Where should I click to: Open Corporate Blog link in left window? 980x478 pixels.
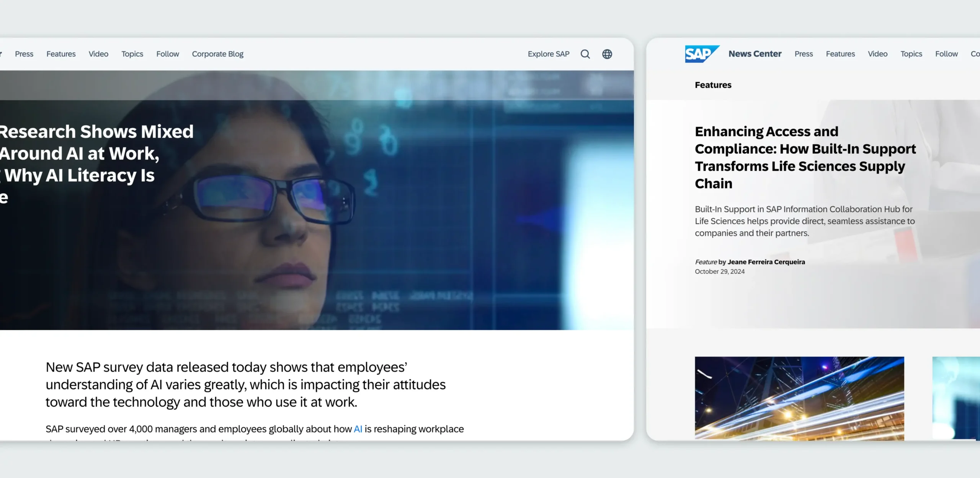[218, 54]
